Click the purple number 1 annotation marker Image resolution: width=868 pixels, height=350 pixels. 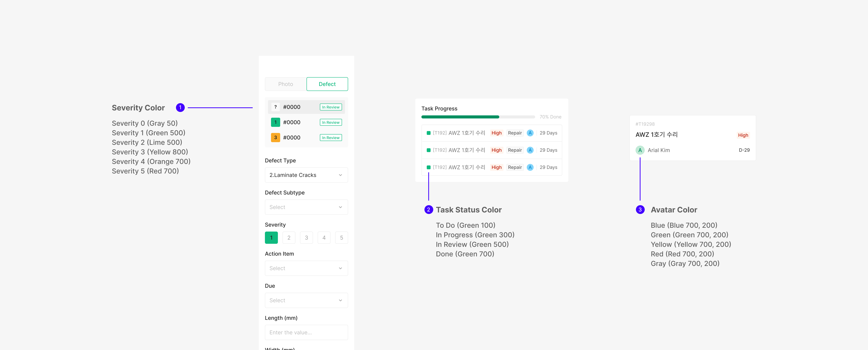(x=180, y=108)
